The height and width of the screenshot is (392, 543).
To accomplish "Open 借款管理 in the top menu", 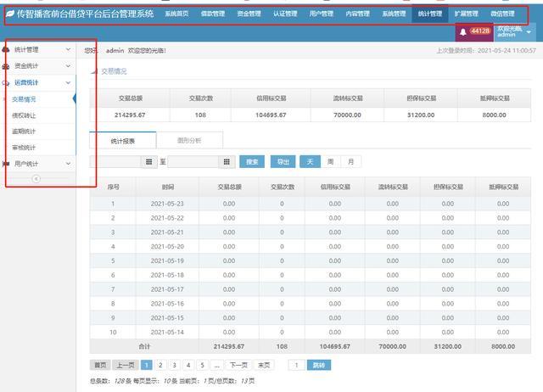I will click(213, 14).
